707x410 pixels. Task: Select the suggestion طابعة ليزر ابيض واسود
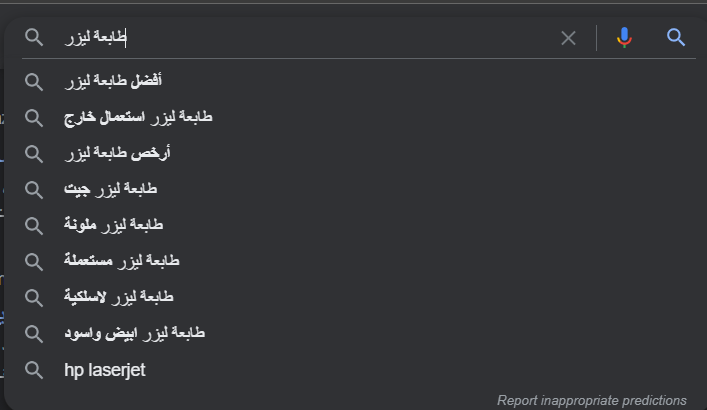[x=134, y=333]
